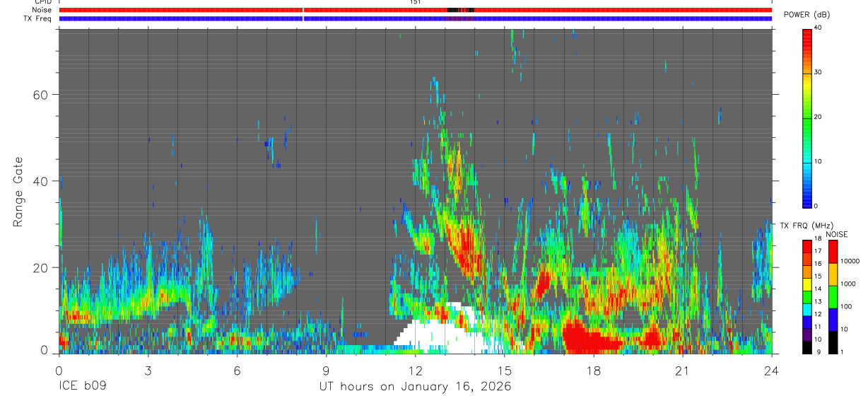Click the 'TX Freq' label at top left
The image size is (868, 401).
[x=39, y=18]
